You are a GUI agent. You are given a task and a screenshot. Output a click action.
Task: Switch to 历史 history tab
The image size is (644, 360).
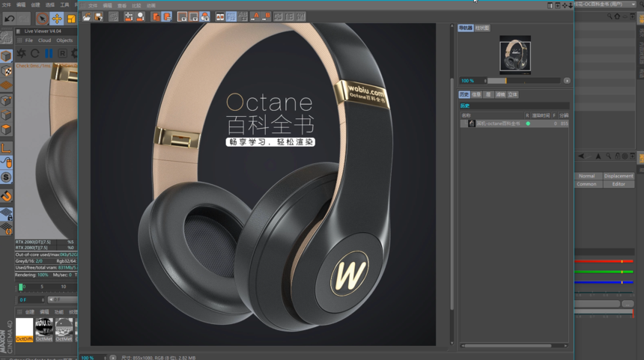[x=464, y=94]
